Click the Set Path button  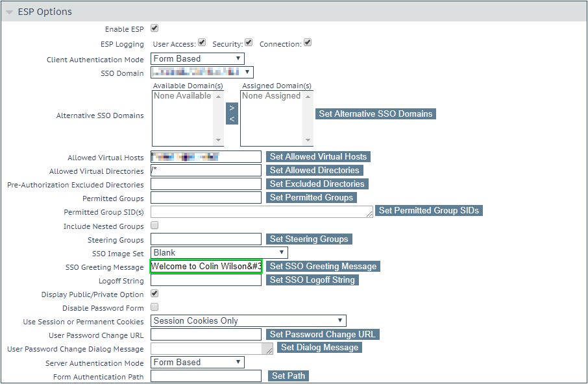(288, 376)
